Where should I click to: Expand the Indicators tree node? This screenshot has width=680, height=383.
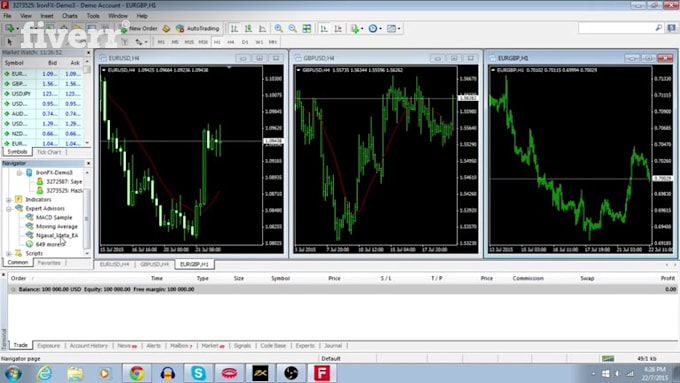tap(9, 200)
